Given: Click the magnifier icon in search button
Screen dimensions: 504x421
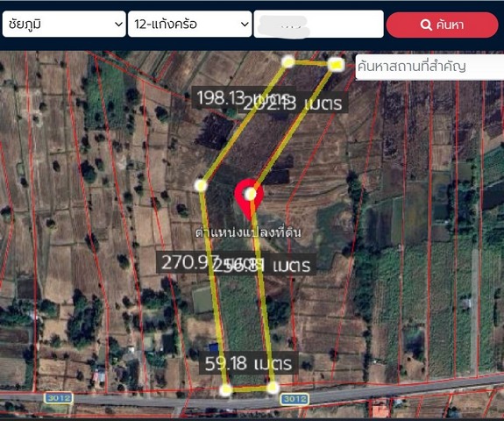Looking at the screenshot, I should pos(426,25).
